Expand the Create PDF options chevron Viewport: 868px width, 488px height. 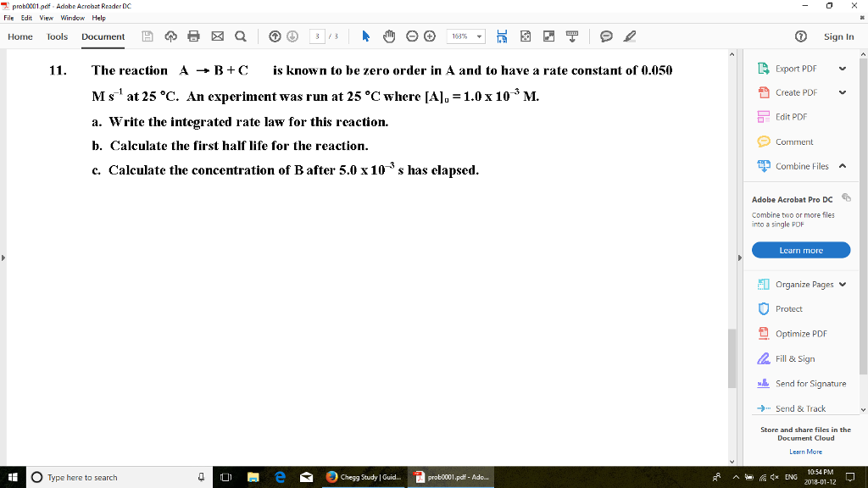click(x=843, y=91)
